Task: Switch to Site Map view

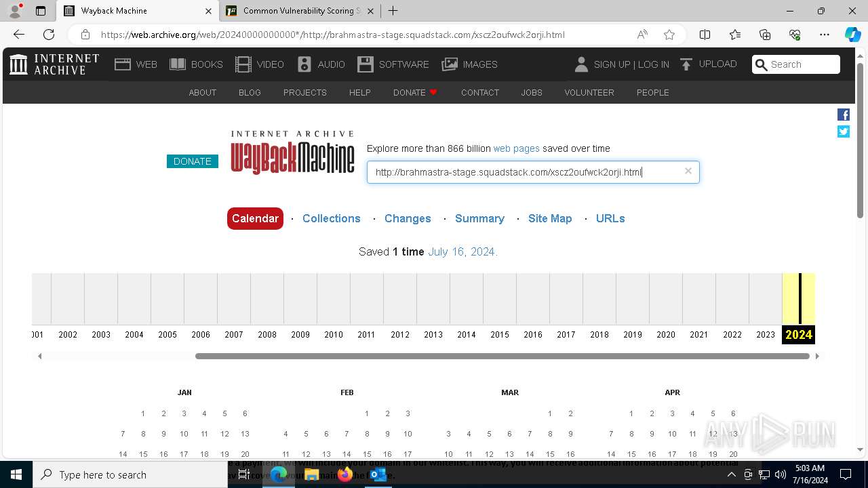Action: pyautogui.click(x=550, y=218)
